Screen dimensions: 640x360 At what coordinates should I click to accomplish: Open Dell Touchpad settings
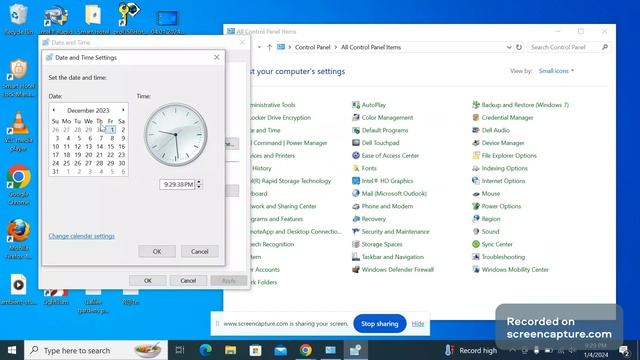(x=376, y=143)
